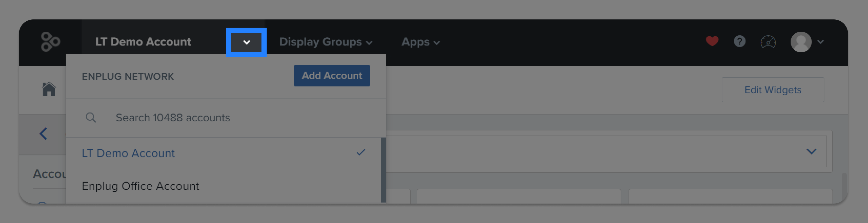
Task: Click the blue back arrow chevron
Action: [x=43, y=133]
